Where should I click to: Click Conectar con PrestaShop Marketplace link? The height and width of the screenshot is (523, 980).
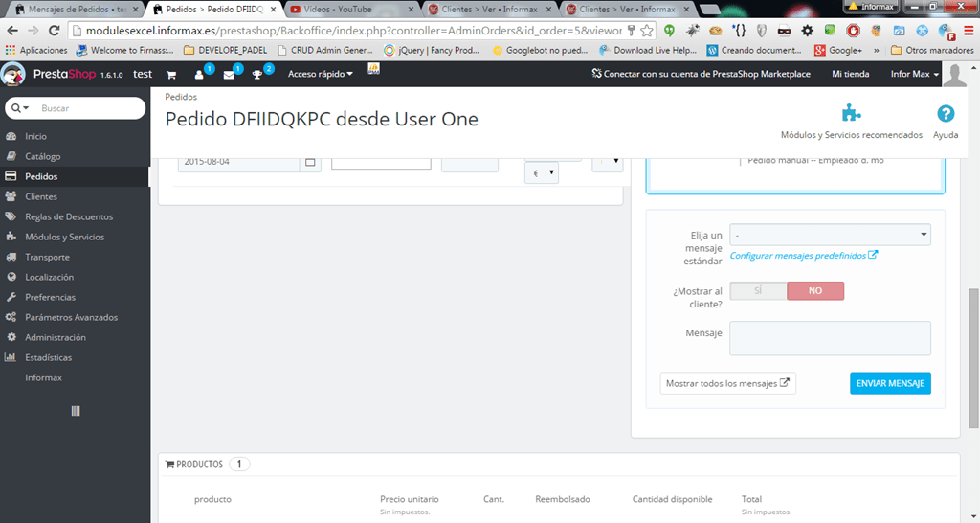pyautogui.click(x=701, y=74)
